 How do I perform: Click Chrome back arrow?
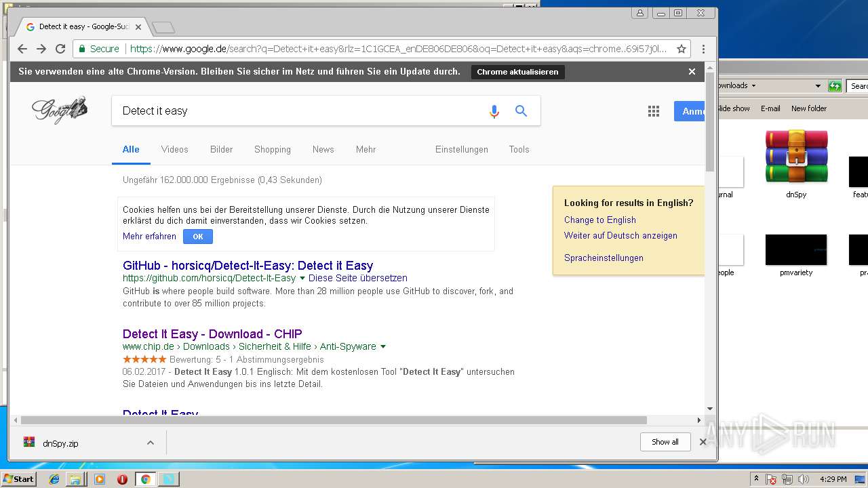pos(22,49)
